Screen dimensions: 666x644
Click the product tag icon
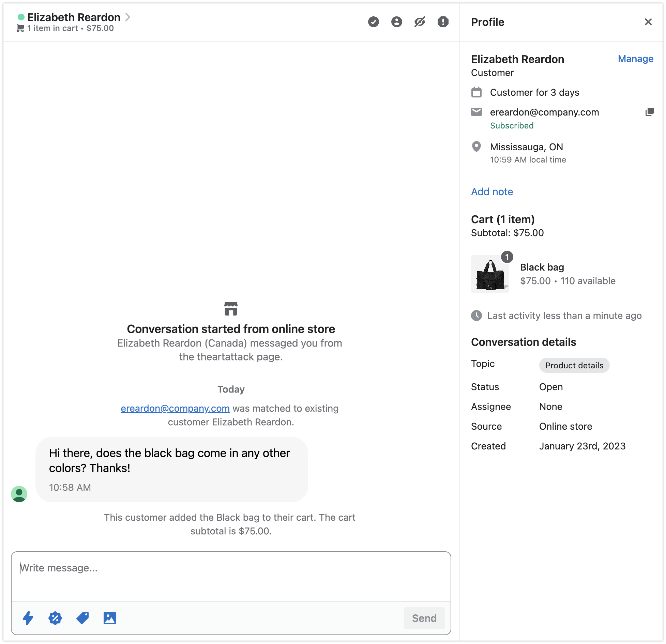(82, 618)
